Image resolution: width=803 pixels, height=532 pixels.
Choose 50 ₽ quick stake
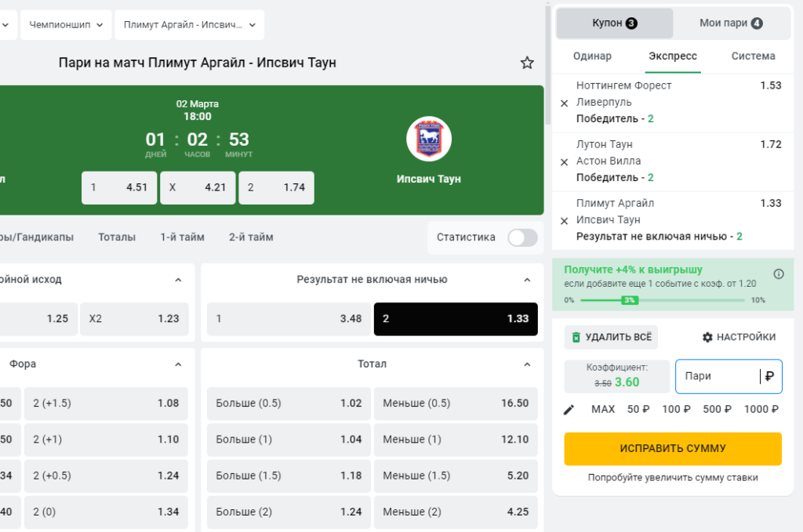[x=638, y=409]
